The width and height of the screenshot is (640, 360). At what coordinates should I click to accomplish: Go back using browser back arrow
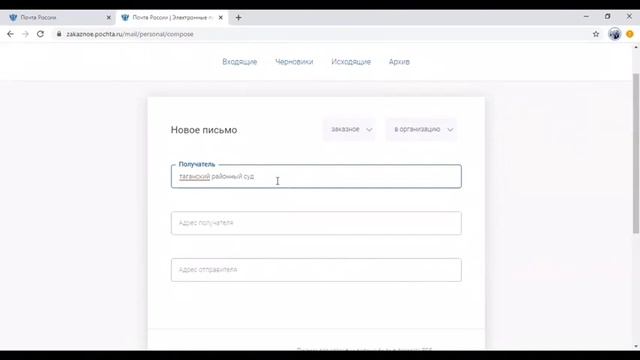(x=10, y=34)
